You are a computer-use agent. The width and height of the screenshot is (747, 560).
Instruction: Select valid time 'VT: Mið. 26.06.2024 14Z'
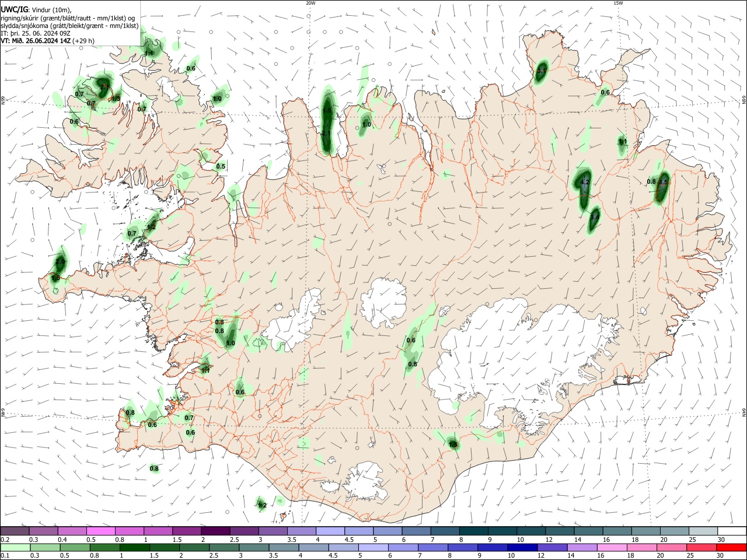[x=36, y=41]
